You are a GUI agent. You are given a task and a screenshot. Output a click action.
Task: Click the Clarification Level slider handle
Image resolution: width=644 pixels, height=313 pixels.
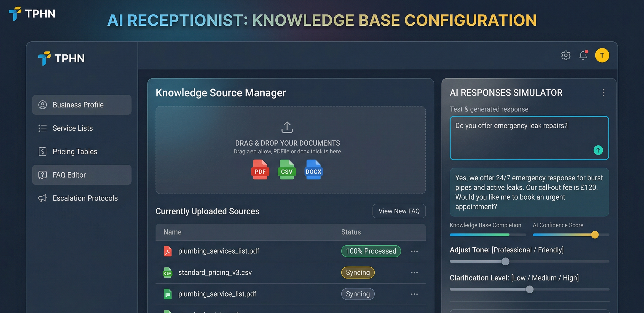[529, 289]
